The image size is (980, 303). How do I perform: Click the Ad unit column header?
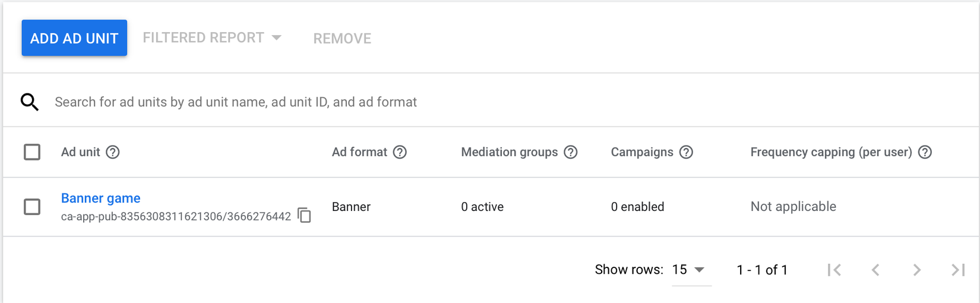point(80,152)
